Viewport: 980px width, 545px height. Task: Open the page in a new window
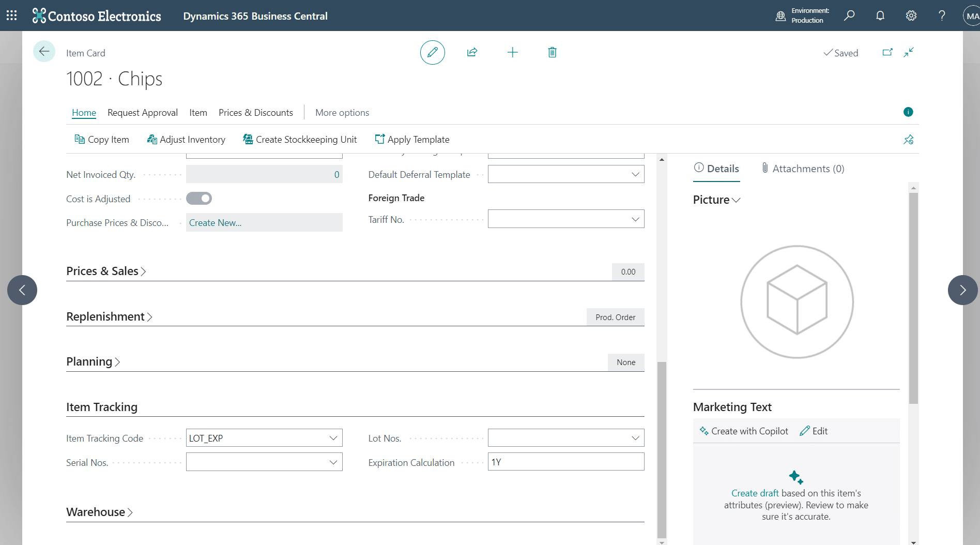point(887,52)
